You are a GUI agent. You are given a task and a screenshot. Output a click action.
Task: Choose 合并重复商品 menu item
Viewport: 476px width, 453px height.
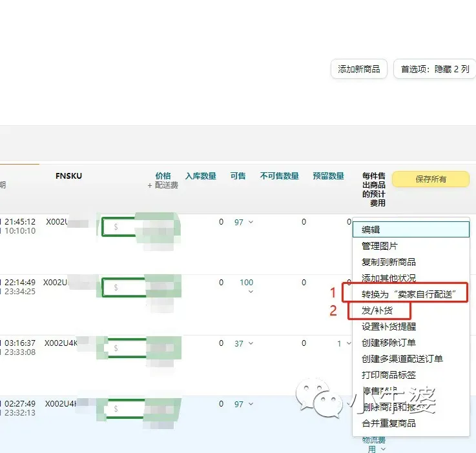pyautogui.click(x=389, y=423)
